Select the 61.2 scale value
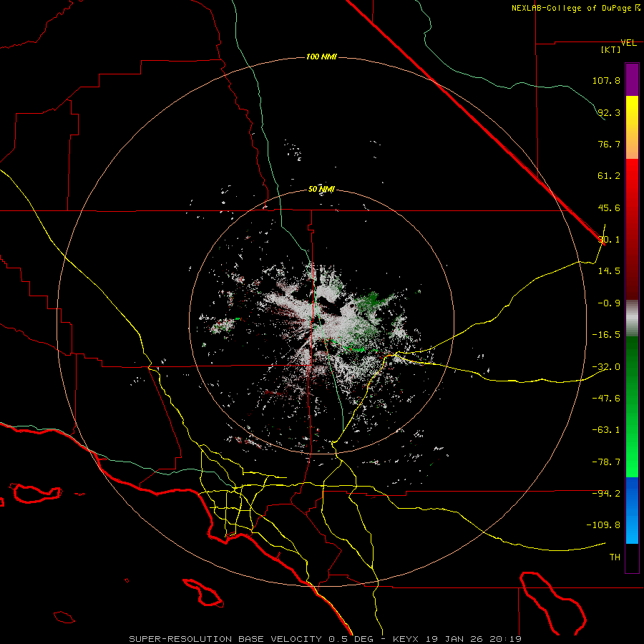This screenshot has width=644, height=644. 609,176
